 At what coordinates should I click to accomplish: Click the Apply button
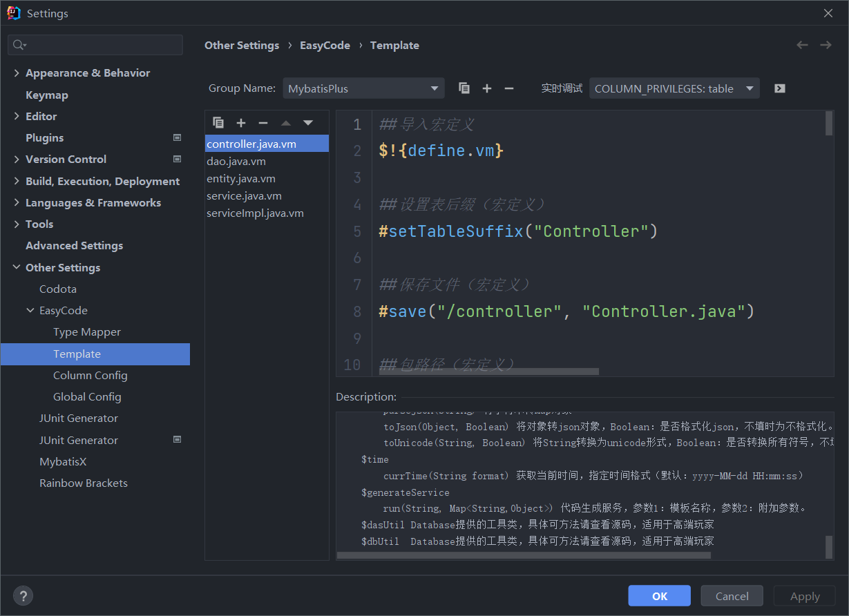(805, 596)
